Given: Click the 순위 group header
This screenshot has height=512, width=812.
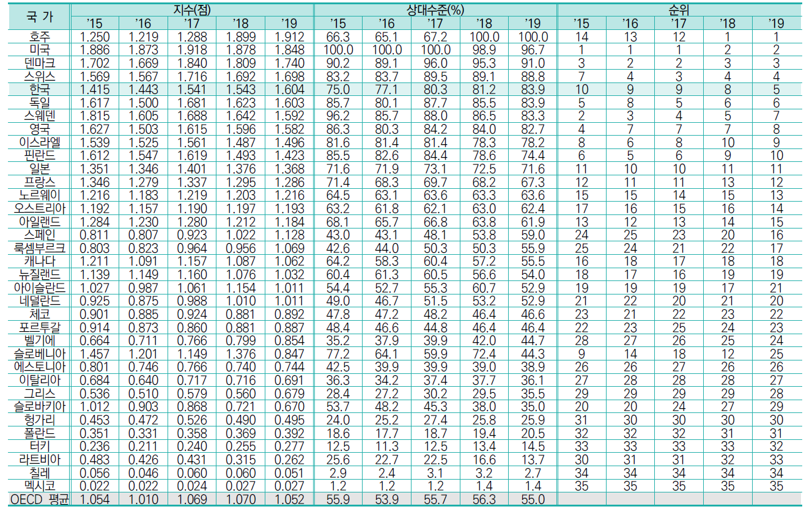Looking at the screenshot, I should click(679, 10).
